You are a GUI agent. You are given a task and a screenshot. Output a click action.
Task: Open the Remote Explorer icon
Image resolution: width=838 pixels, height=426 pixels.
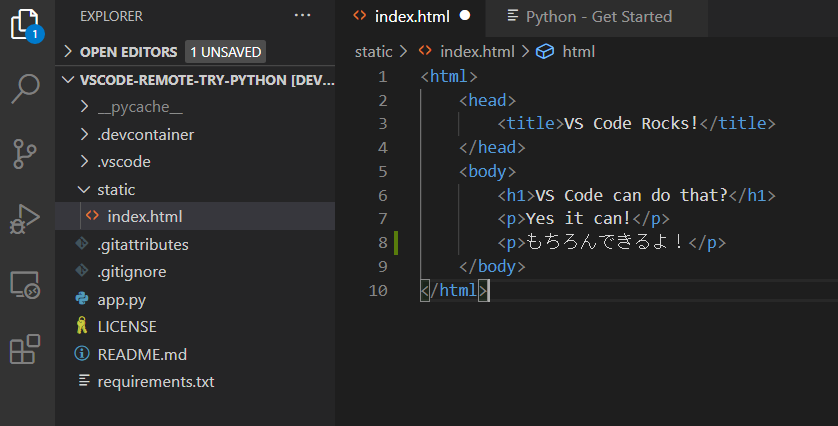[x=25, y=284]
